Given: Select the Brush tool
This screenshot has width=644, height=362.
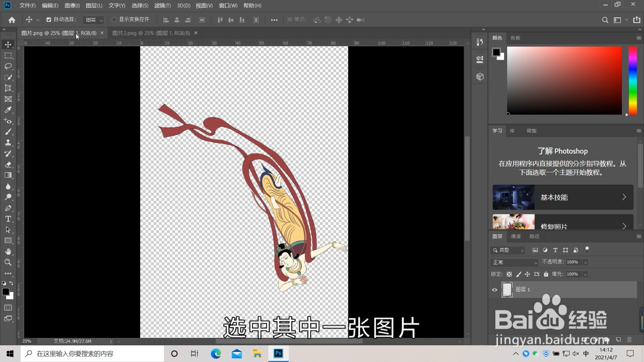Looking at the screenshot, I should click(x=8, y=132).
